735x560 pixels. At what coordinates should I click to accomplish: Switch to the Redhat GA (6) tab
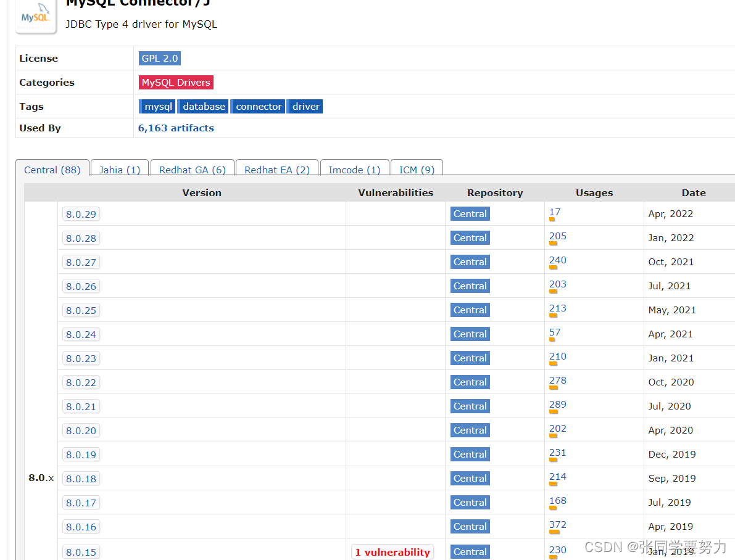click(x=192, y=170)
